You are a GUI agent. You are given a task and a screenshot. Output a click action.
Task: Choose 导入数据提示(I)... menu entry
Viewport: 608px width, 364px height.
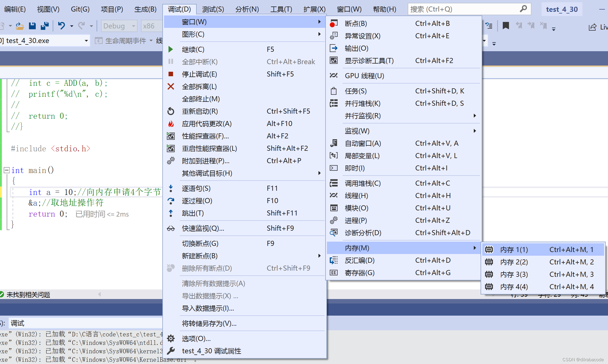tap(244, 308)
